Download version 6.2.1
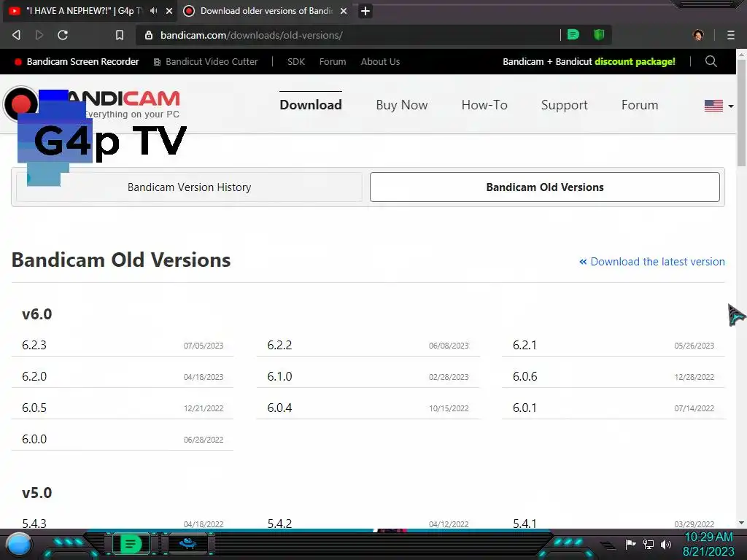Image resolution: width=747 pixels, height=560 pixels. click(x=613, y=345)
